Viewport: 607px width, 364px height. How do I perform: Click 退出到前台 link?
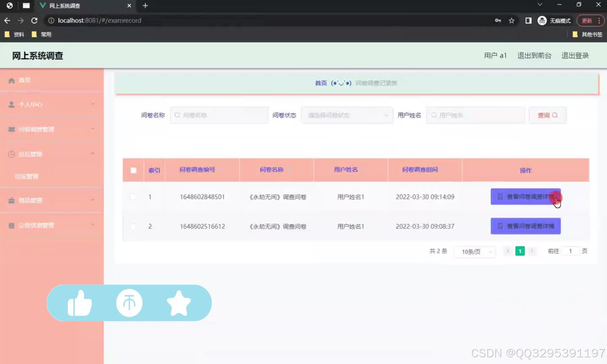534,56
